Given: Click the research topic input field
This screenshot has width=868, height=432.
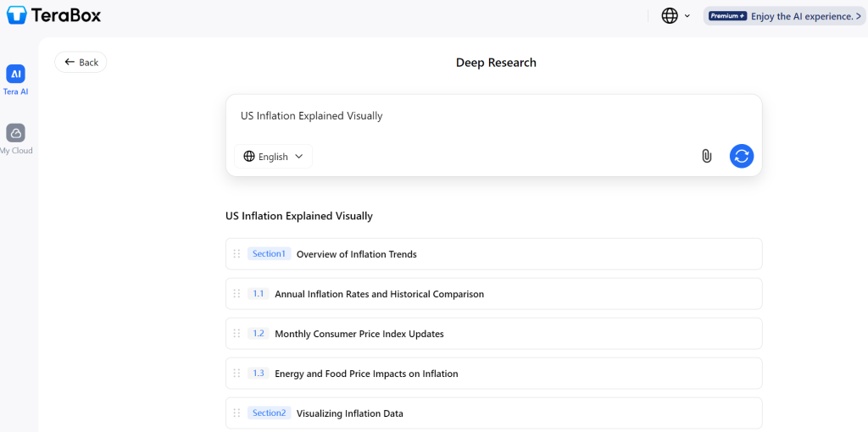Looking at the screenshot, I should tap(492, 116).
